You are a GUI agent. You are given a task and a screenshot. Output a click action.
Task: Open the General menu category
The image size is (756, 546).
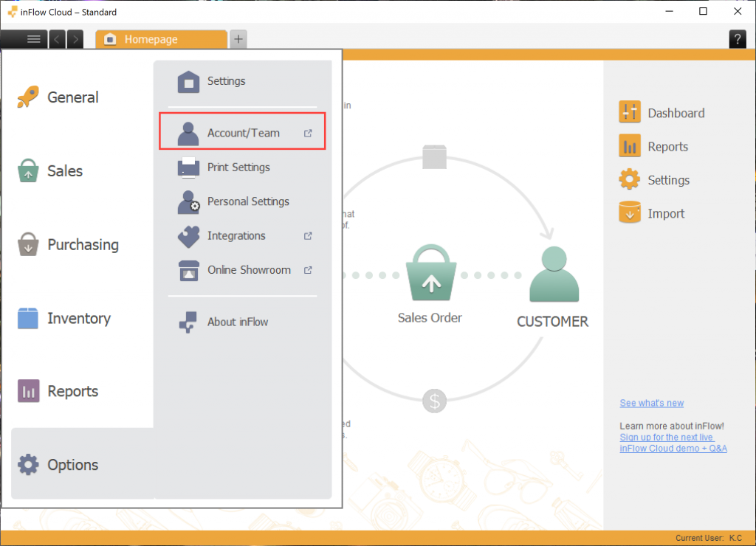click(73, 97)
